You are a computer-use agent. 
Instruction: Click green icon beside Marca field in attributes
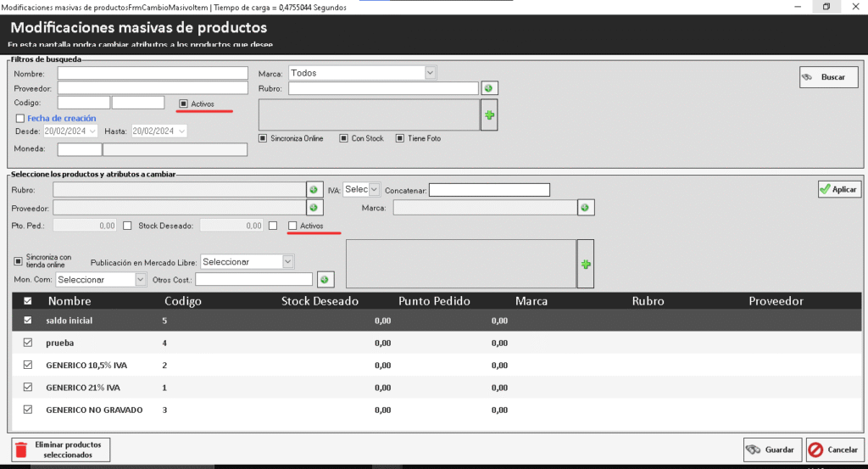tap(585, 208)
